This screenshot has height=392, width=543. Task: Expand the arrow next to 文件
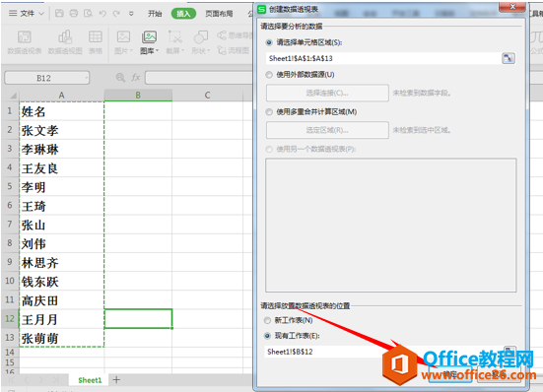[41, 14]
